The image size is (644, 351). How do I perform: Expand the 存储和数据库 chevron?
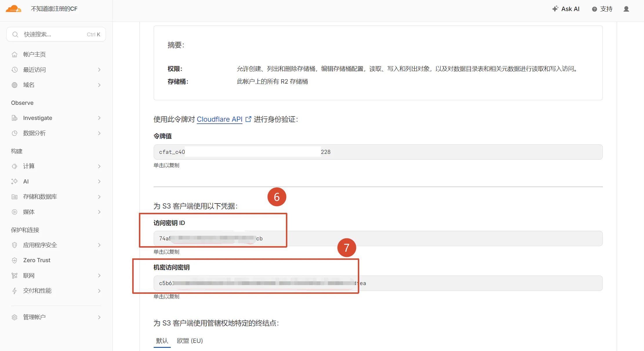click(x=99, y=197)
